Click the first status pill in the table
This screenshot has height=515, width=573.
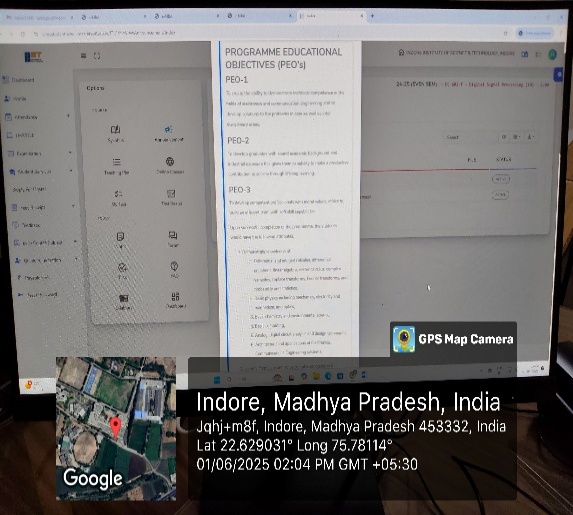[x=501, y=179]
